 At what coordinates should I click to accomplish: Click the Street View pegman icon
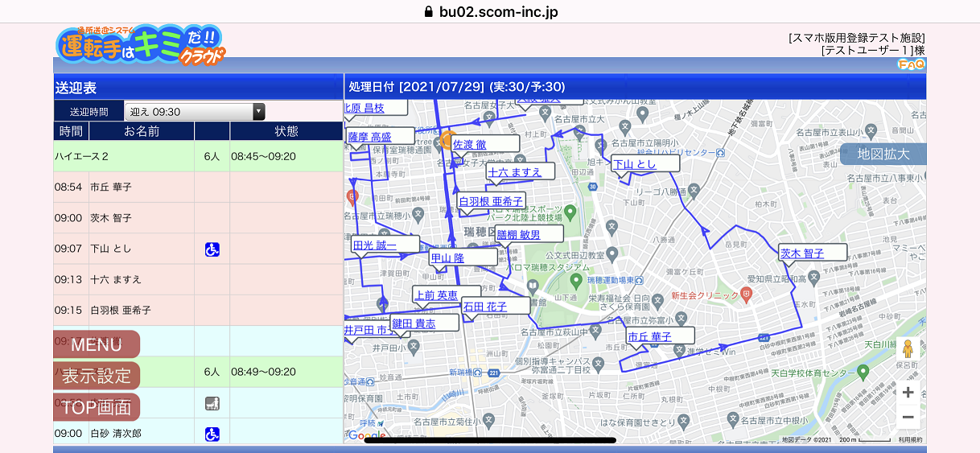tap(908, 350)
